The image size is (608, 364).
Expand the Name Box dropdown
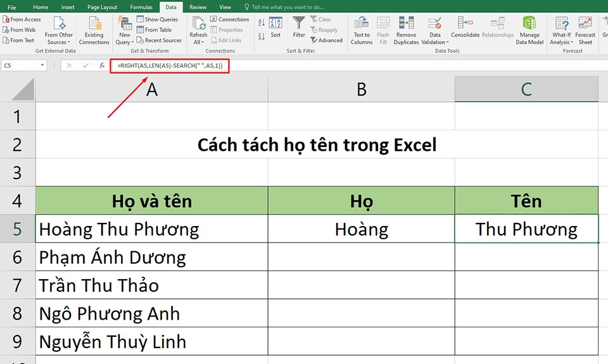(x=42, y=65)
